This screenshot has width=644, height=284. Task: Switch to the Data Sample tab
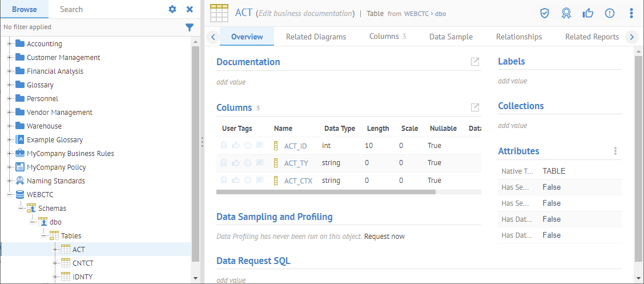(450, 37)
